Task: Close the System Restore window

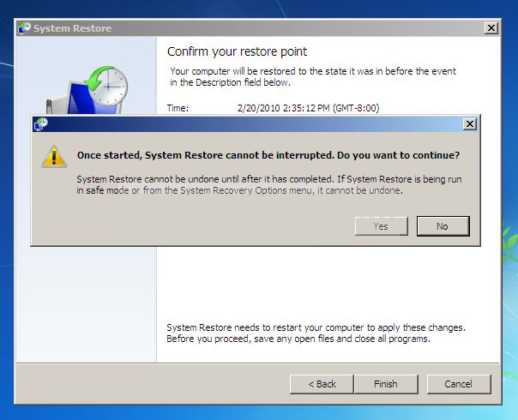Action: coord(491,28)
